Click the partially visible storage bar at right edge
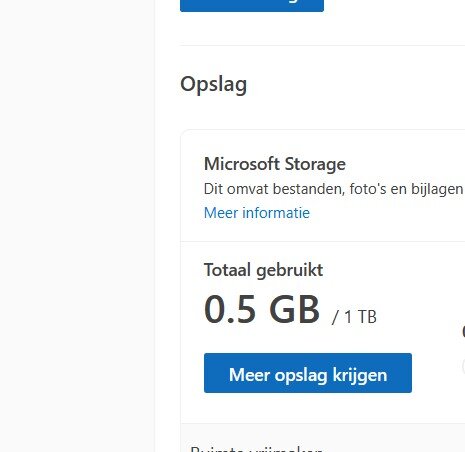 tap(463, 366)
